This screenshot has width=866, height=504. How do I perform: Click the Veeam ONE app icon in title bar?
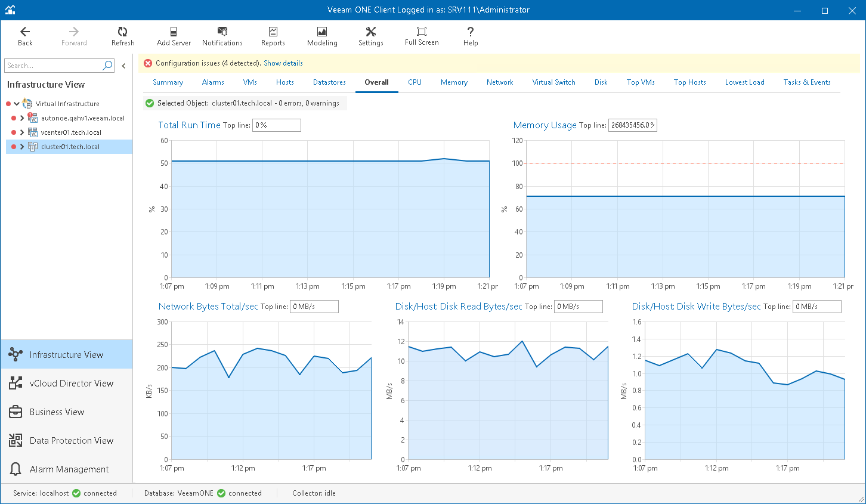(x=10, y=10)
